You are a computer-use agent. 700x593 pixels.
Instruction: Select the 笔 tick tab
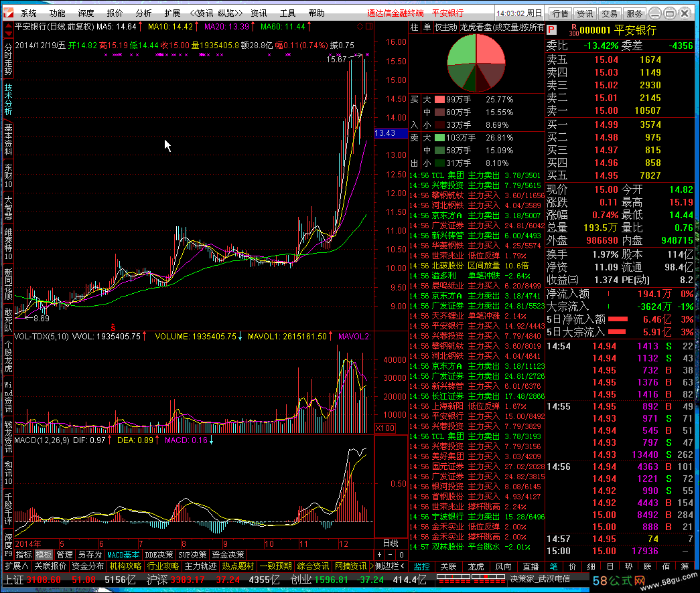pyautogui.click(x=553, y=567)
